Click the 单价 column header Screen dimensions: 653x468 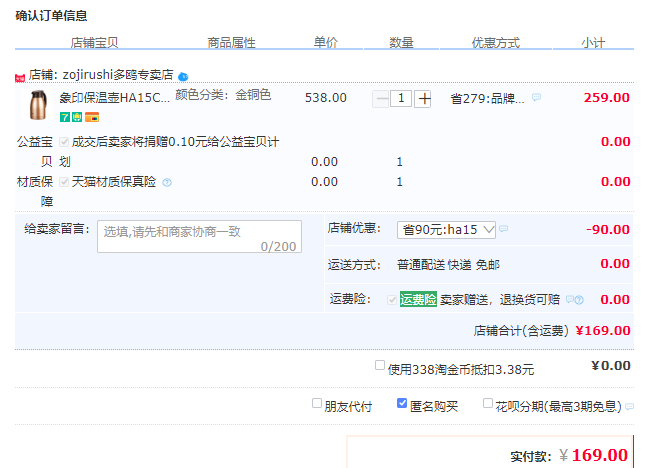point(326,42)
